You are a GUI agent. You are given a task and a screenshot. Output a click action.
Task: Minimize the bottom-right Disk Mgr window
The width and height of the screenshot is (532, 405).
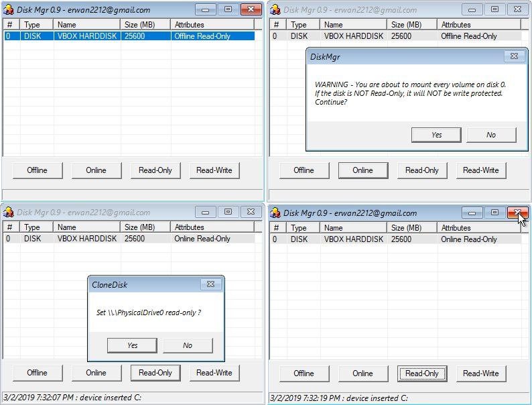coord(472,213)
